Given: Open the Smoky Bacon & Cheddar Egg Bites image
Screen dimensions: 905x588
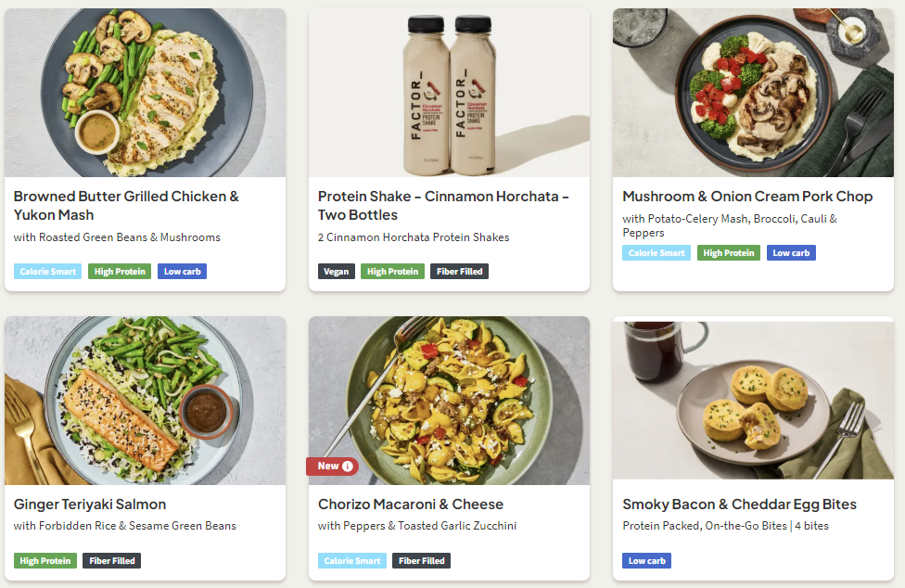Looking at the screenshot, I should 753,401.
